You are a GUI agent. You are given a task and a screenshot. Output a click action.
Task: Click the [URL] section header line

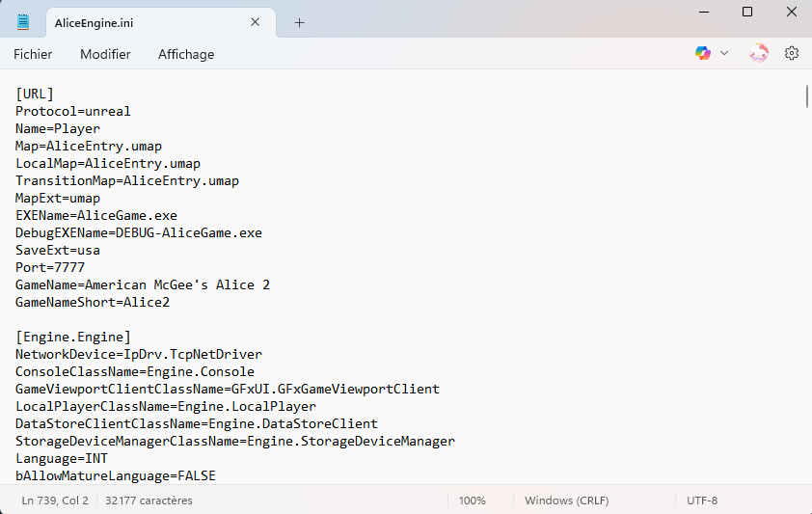coord(35,95)
